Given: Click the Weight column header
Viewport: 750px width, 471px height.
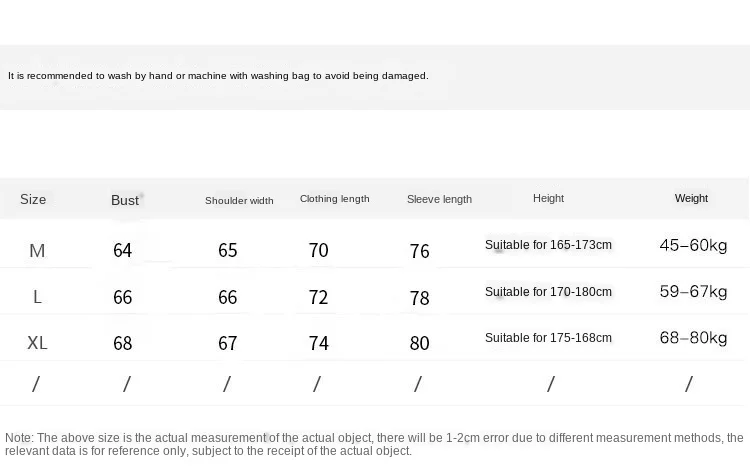Looking at the screenshot, I should [691, 198].
